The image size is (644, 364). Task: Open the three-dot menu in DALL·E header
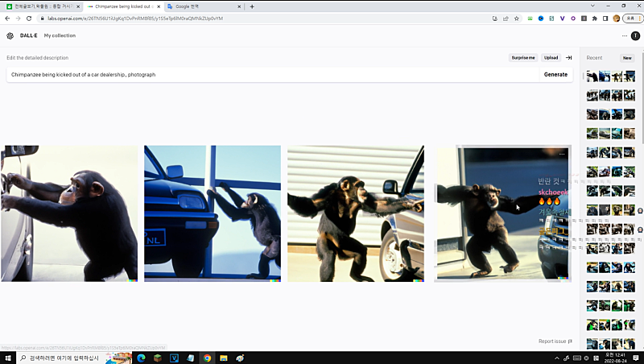click(x=625, y=35)
